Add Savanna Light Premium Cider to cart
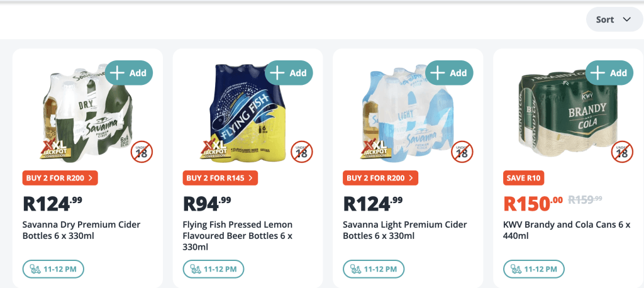Image resolution: width=644 pixels, height=288 pixels. (x=449, y=73)
